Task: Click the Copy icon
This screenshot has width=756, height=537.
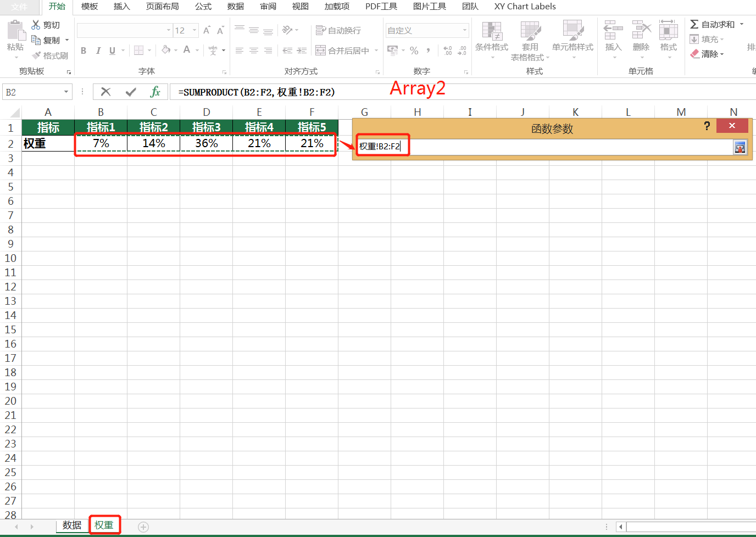Action: 36,40
